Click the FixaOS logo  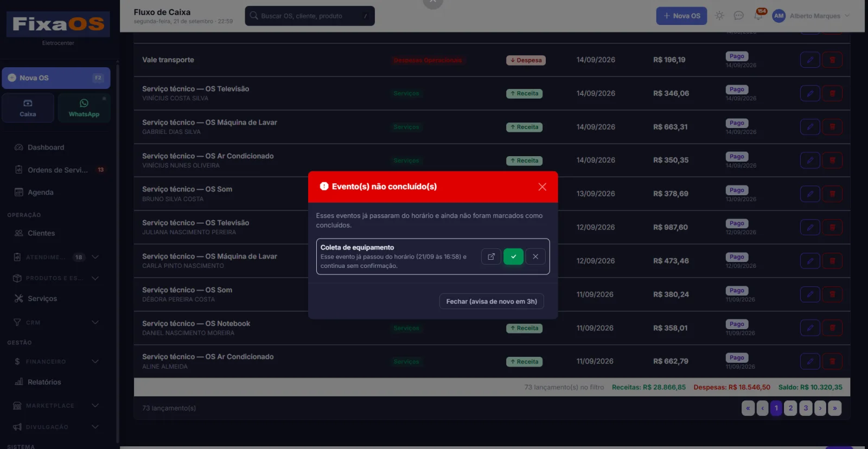tap(58, 24)
